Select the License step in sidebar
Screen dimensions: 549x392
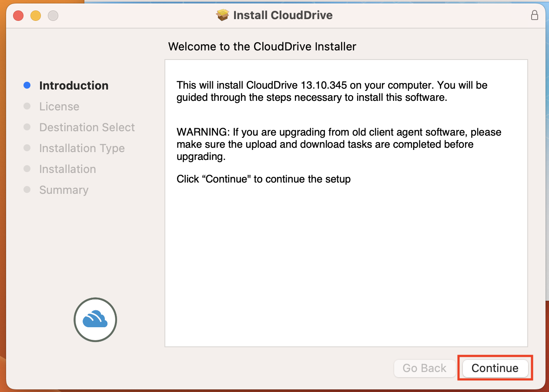(x=59, y=106)
